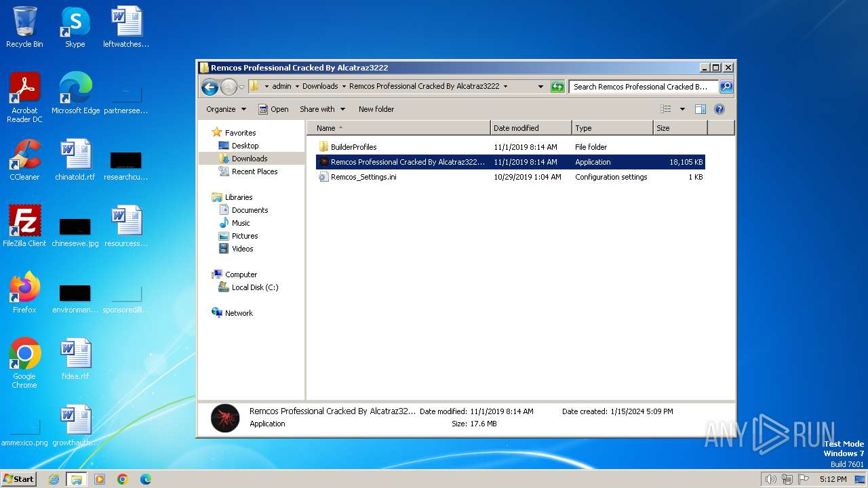Click volume speaker icon in system tray

click(x=770, y=479)
